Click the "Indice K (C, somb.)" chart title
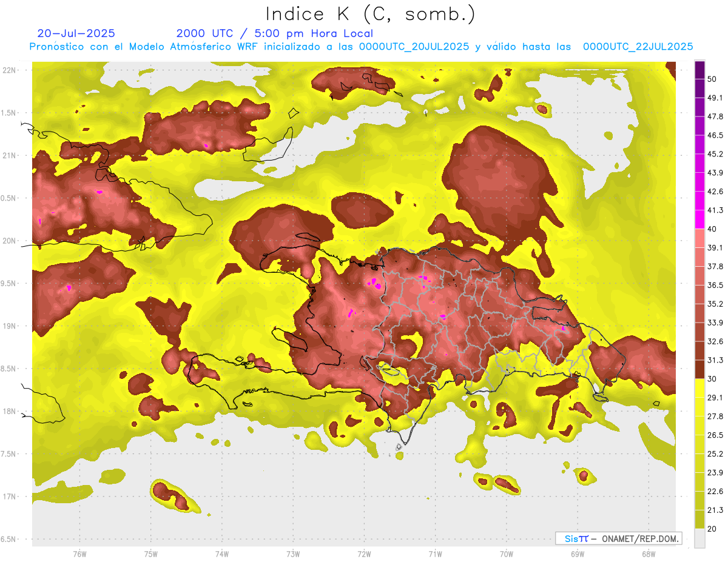Screen dimensions: 728x562 pyautogui.click(x=370, y=15)
